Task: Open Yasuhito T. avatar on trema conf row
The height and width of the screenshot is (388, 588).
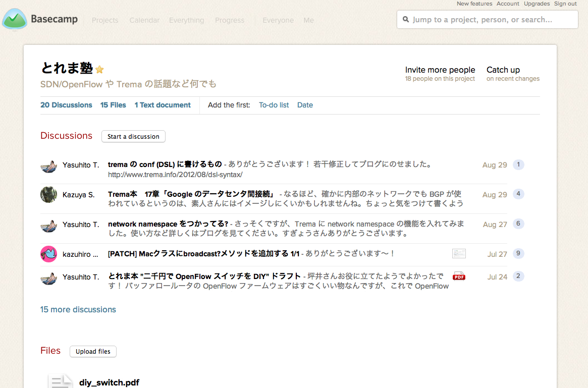Action: (49, 165)
